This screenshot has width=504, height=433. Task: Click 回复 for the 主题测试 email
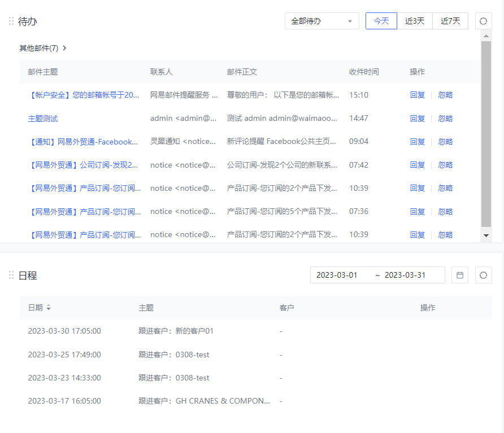(417, 119)
